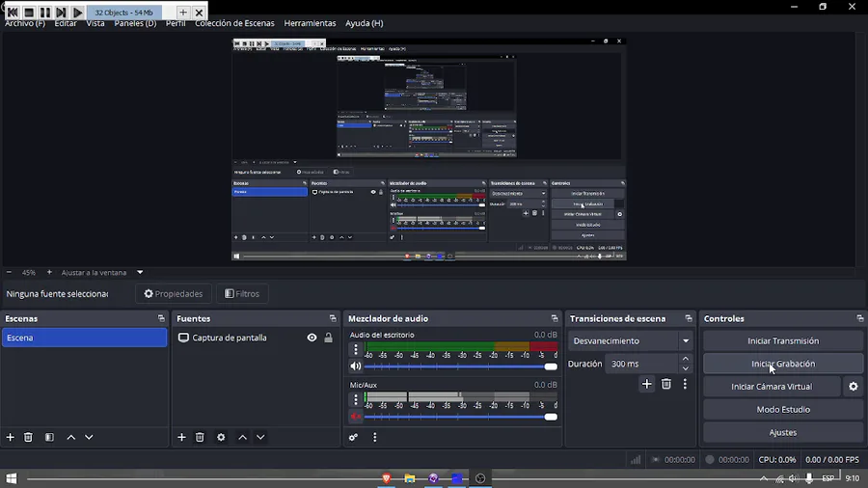
Task: Move scene down arrow in Escenas panel
Action: (x=89, y=437)
